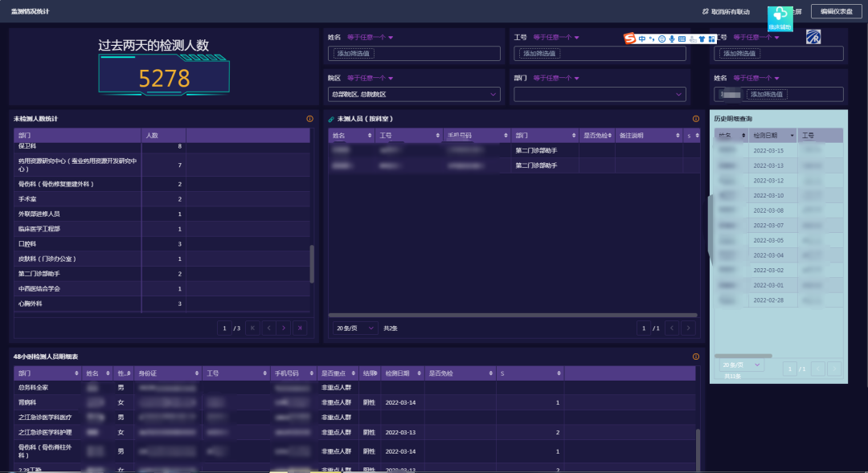Open 20条/页 page size in 未测人员 panel
This screenshot has width=868, height=473.
[x=355, y=328]
